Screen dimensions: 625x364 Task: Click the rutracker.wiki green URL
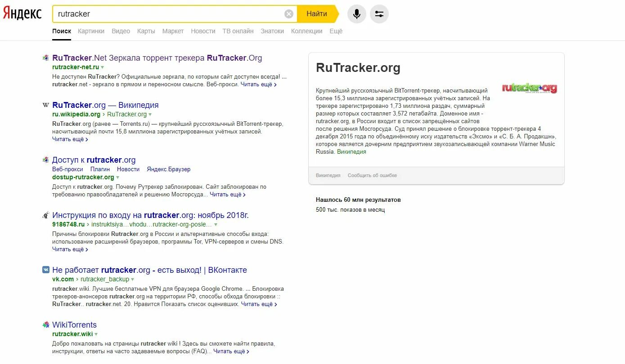[72, 334]
